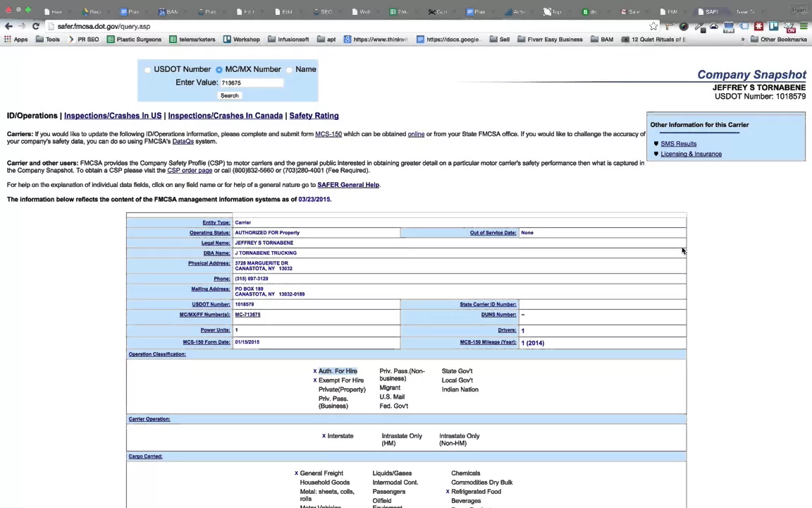The height and width of the screenshot is (508, 812).
Task: Click the browser address bar URL
Action: (104, 26)
